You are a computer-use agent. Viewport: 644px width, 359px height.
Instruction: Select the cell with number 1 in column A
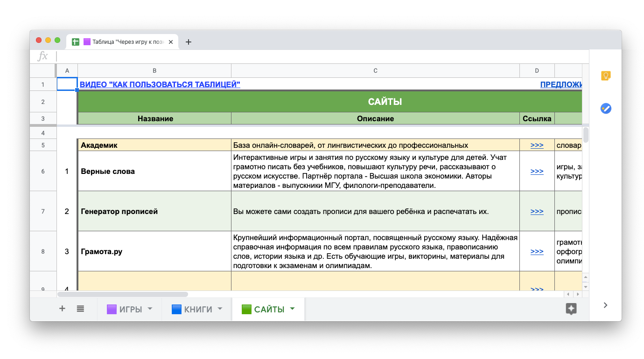click(67, 171)
